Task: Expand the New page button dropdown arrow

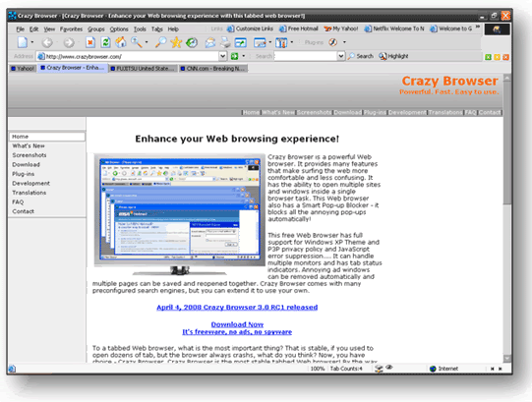Action: [x=32, y=42]
